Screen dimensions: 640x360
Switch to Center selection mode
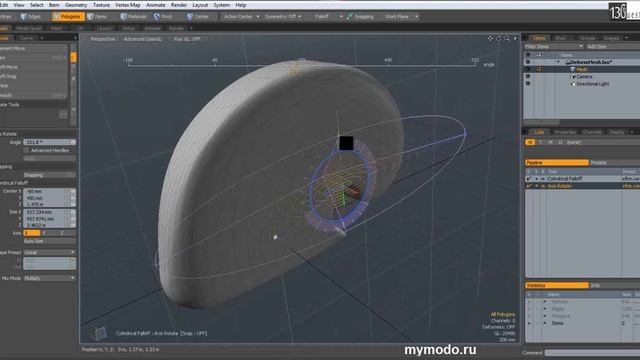pyautogui.click(x=198, y=17)
